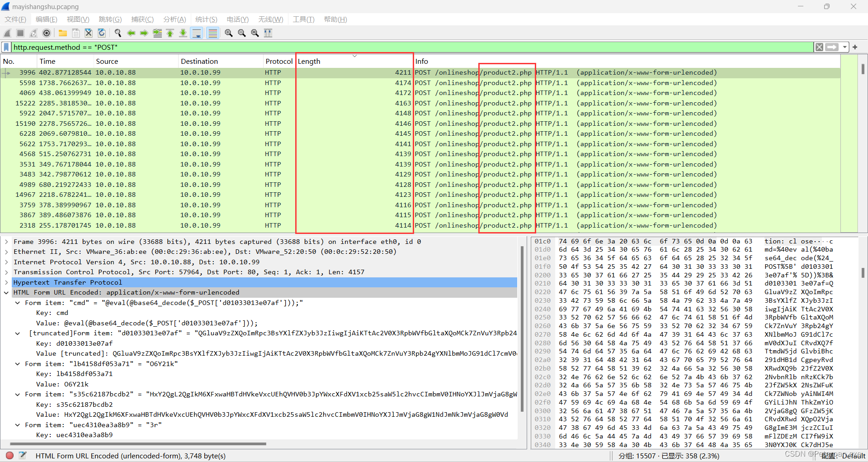
Task: Sort by the Info column header
Action: 626,61
